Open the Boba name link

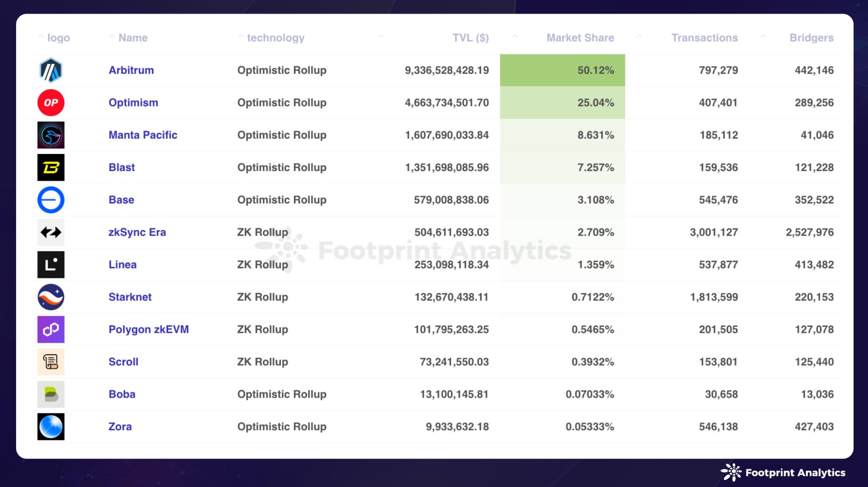click(122, 395)
